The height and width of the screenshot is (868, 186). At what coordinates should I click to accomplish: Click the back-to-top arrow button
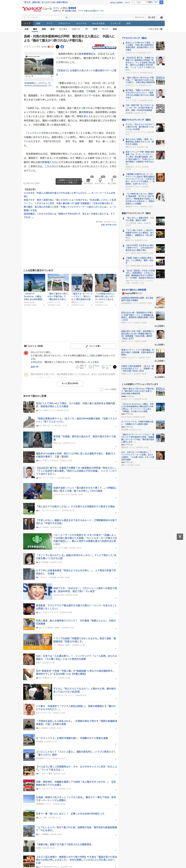[180, 537]
